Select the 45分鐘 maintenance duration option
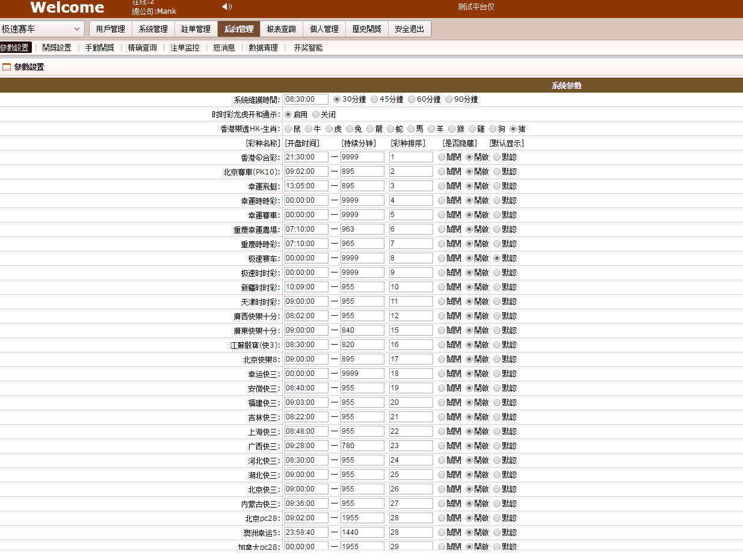743x560 pixels. [x=374, y=100]
